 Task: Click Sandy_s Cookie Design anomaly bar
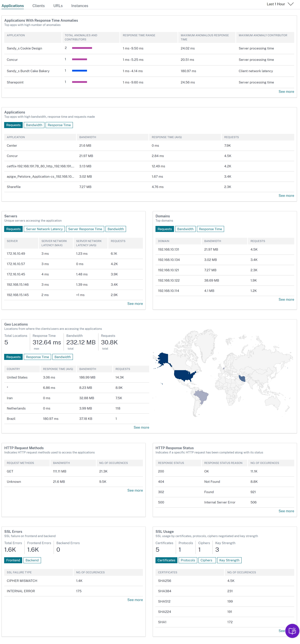(82, 48)
